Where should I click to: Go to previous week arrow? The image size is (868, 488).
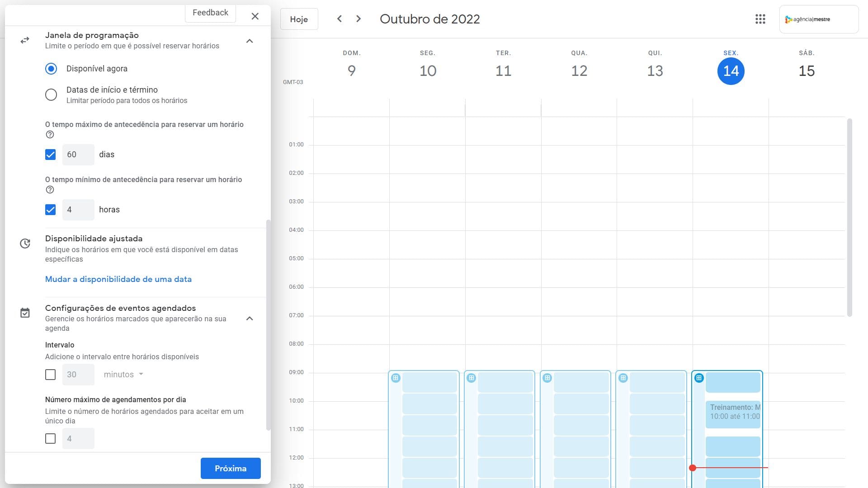[340, 19]
